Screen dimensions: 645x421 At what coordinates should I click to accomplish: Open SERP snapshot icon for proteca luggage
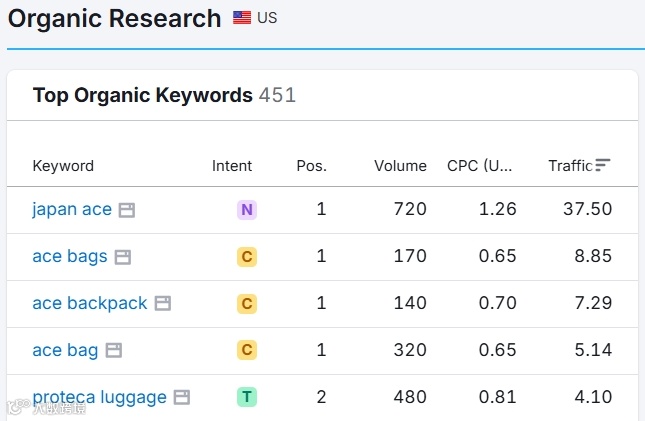click(182, 397)
